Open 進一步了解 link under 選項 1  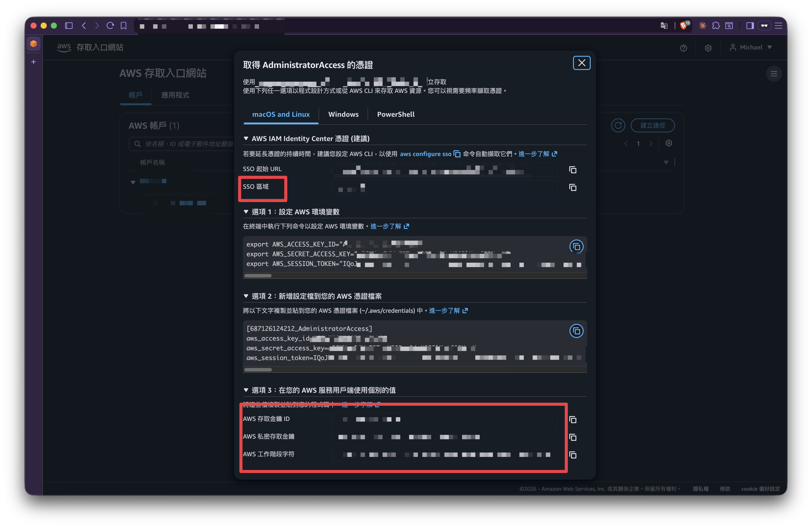390,226
